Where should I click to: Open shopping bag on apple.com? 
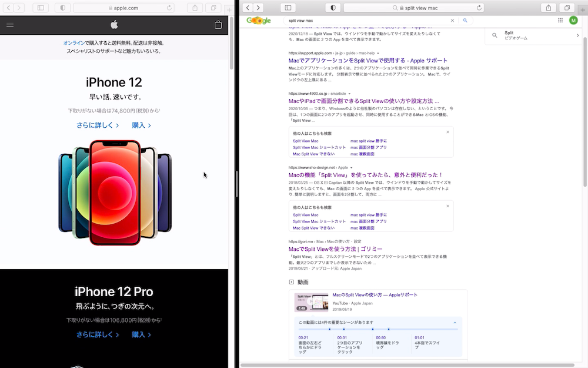click(x=218, y=25)
